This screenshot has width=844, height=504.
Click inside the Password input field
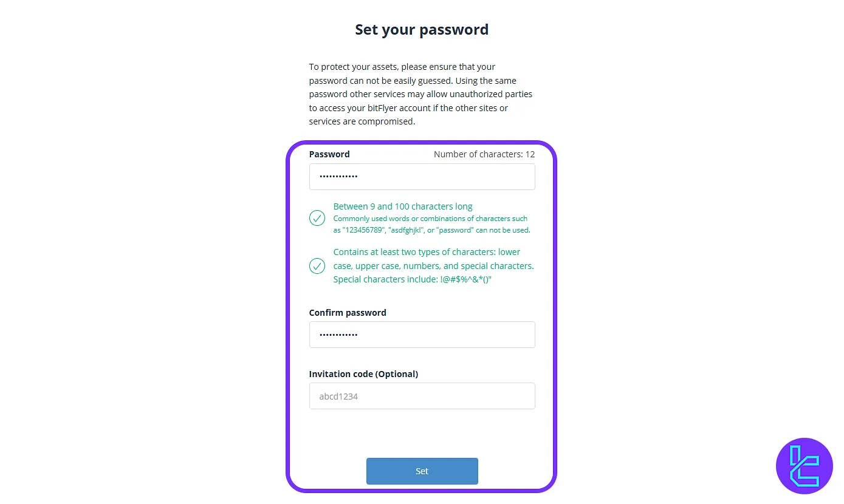point(422,177)
